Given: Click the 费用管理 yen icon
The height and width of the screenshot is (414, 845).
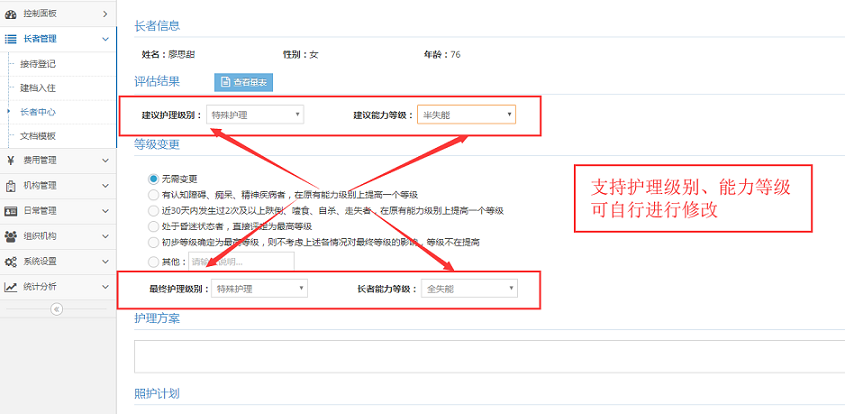Looking at the screenshot, I should coord(10,160).
